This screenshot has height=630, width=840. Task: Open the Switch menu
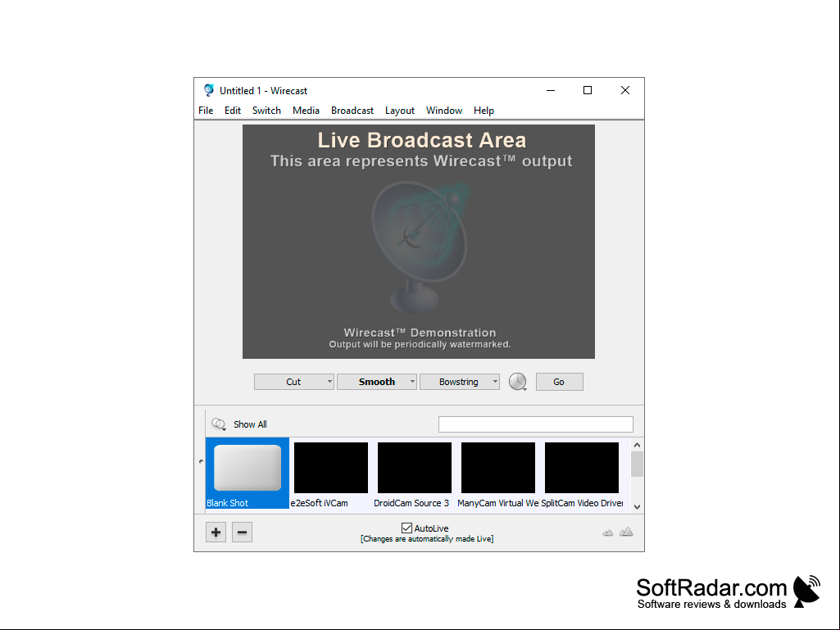pyautogui.click(x=267, y=111)
